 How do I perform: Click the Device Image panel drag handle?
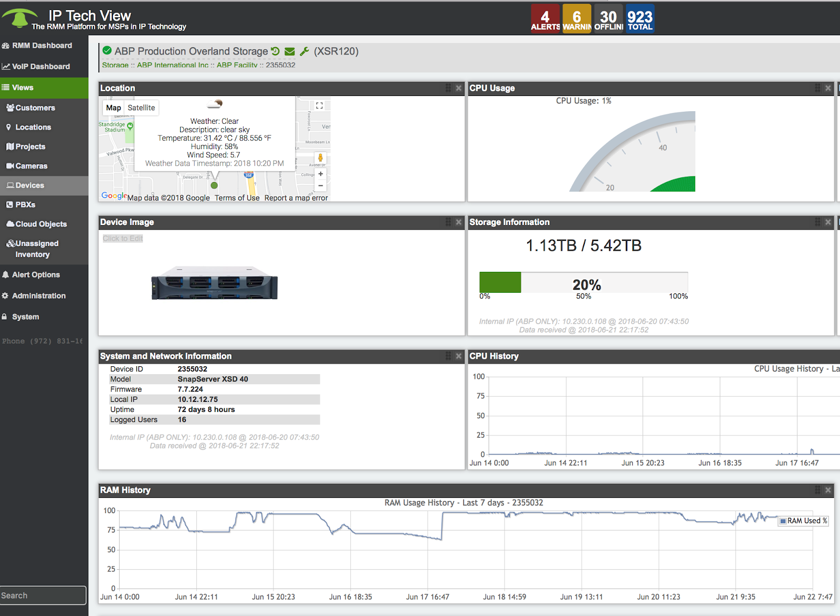(448, 222)
